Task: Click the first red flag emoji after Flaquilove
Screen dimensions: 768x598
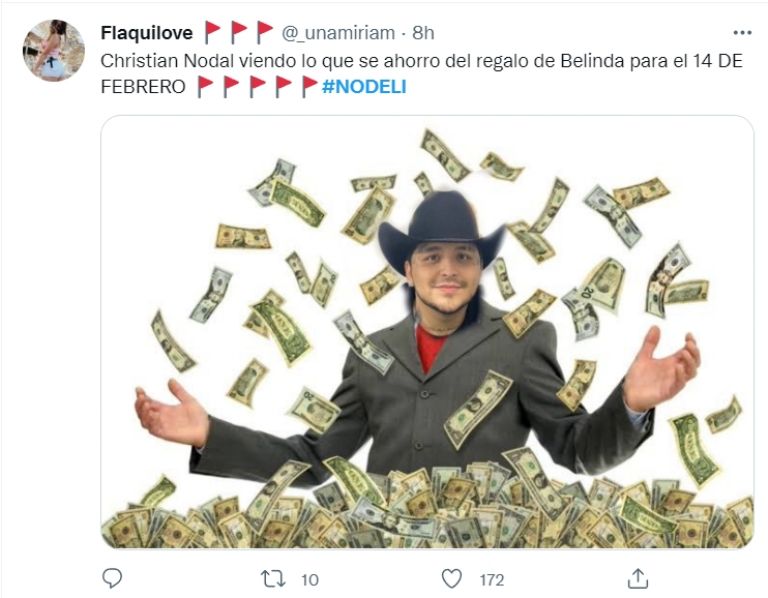Action: (x=212, y=32)
